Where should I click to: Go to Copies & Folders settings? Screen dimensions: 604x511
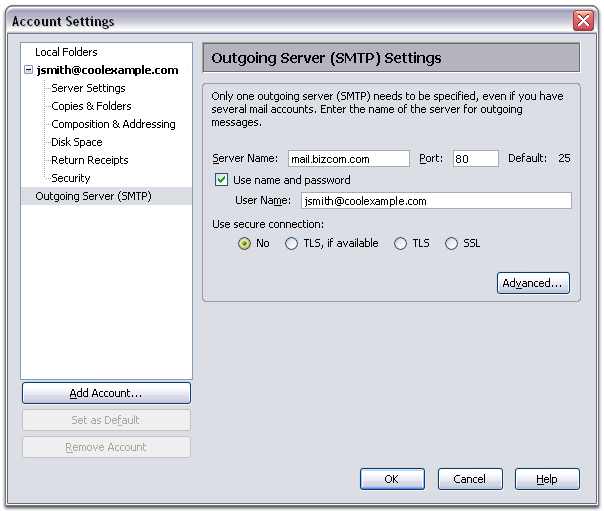(x=91, y=106)
